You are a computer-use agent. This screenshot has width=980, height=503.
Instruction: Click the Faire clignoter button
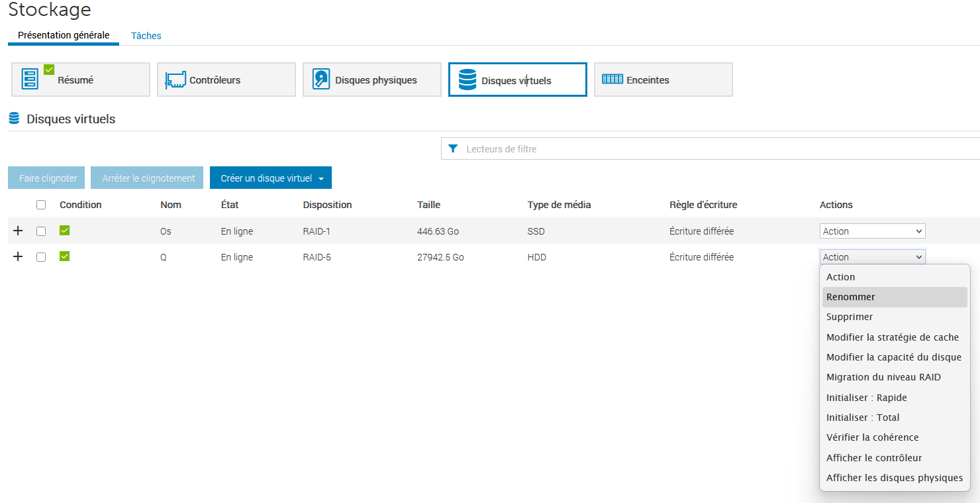48,178
